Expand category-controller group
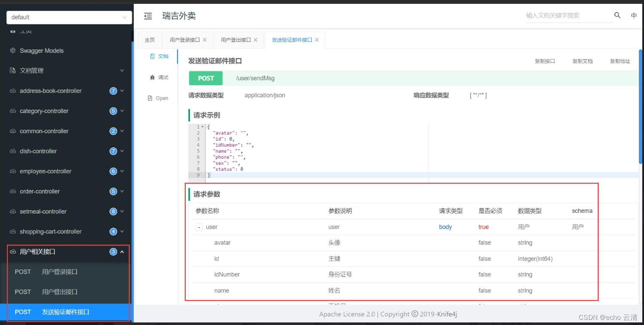The width and height of the screenshot is (644, 325). tap(66, 111)
